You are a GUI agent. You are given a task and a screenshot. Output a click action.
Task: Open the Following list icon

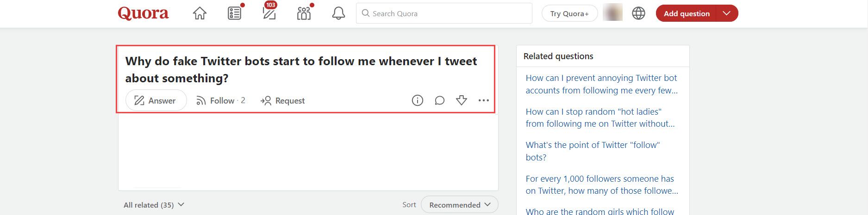coord(235,13)
